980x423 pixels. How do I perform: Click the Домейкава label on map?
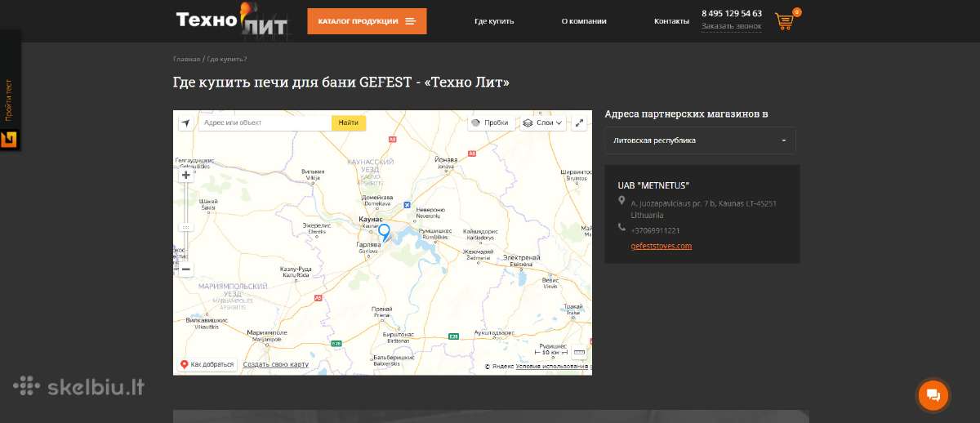(378, 197)
